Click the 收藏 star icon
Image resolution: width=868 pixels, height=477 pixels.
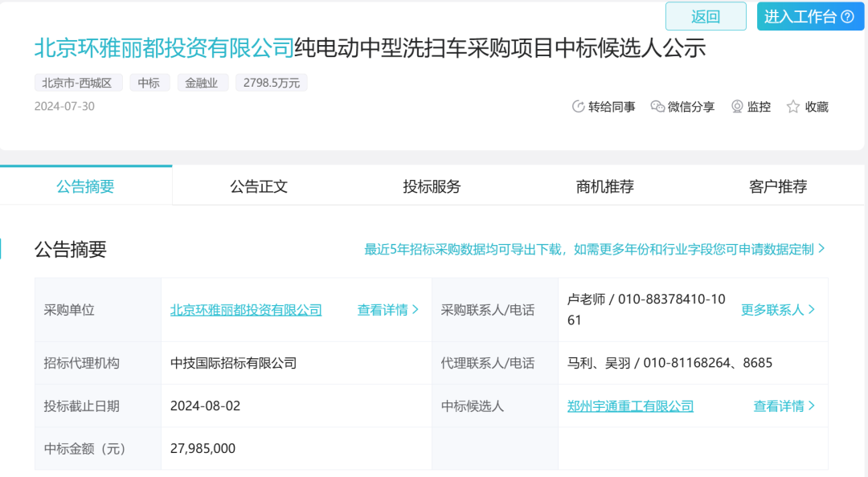tap(793, 107)
